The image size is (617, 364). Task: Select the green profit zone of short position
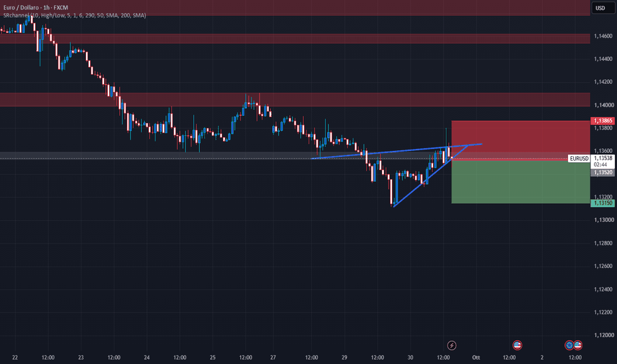pos(520,182)
